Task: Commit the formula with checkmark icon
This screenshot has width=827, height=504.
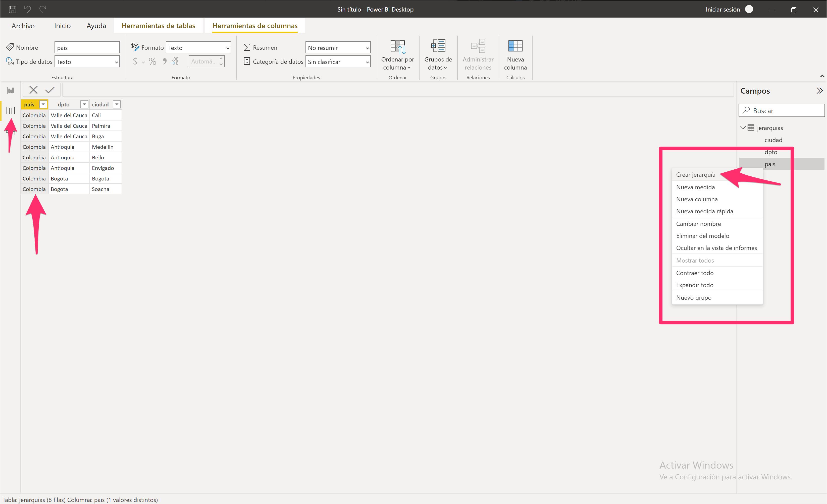Action: point(50,90)
